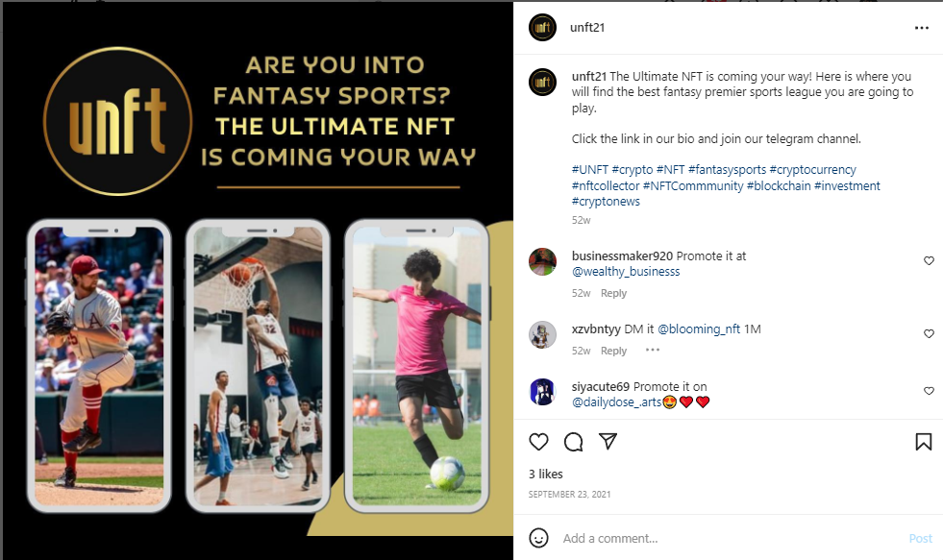Open businessmaker920's profile picture
Image resolution: width=943 pixels, height=560 pixels.
tap(542, 261)
